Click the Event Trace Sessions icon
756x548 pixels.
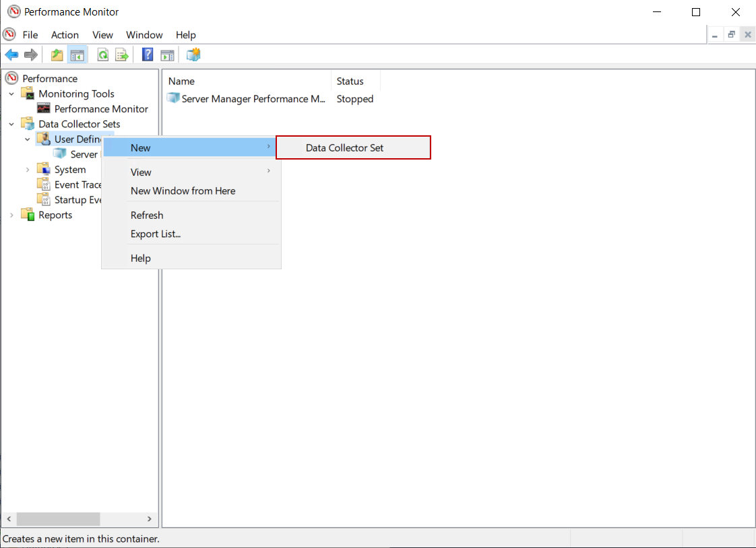point(44,184)
